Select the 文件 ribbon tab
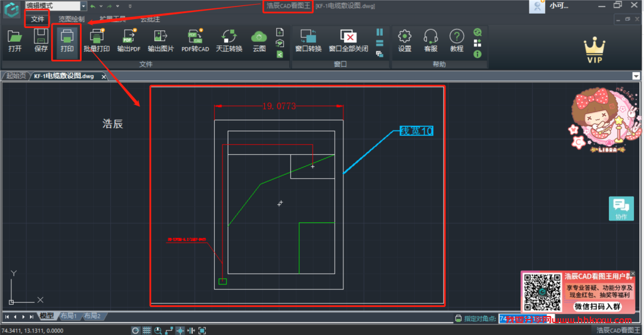The width and height of the screenshot is (644, 335). click(x=38, y=19)
